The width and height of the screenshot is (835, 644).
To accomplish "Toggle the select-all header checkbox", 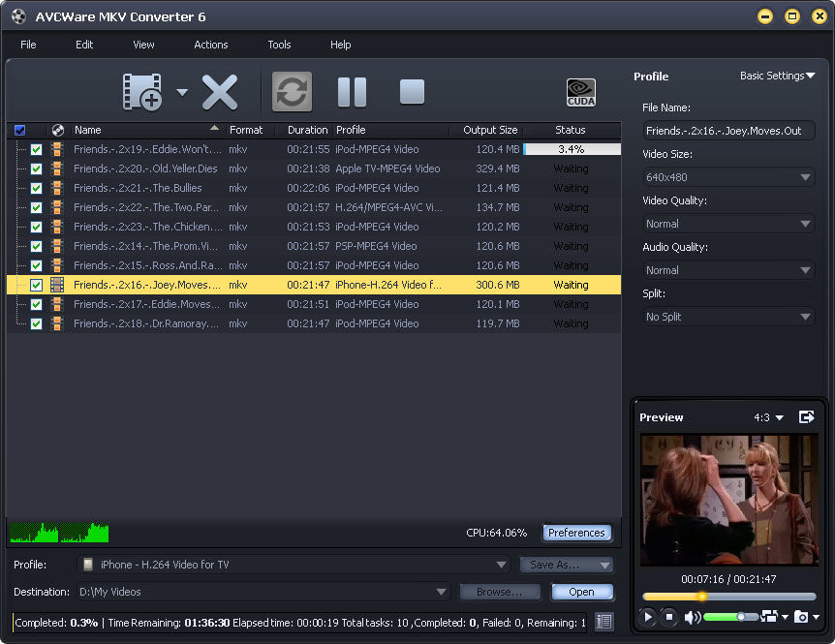I will 19,130.
